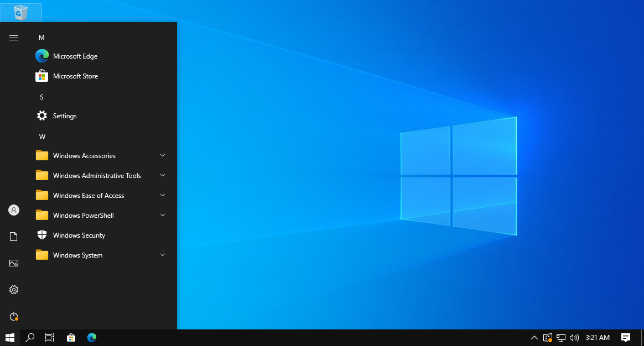Expand the Windows System folder chevron
This screenshot has height=346, width=644.
click(163, 255)
